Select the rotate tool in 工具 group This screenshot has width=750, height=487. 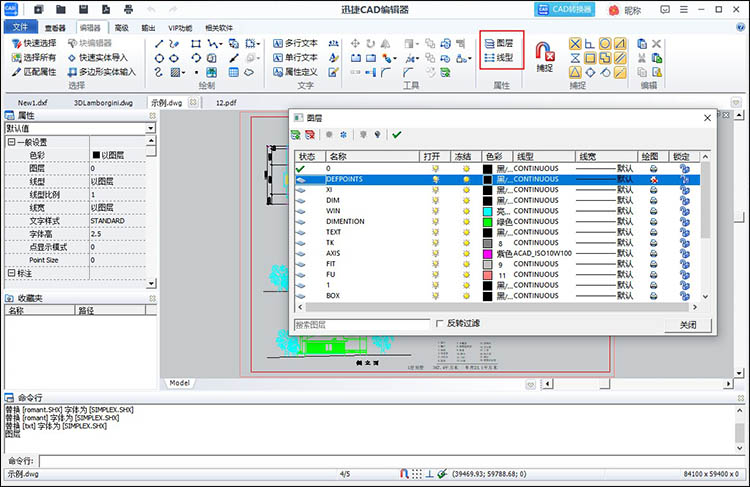[371, 44]
